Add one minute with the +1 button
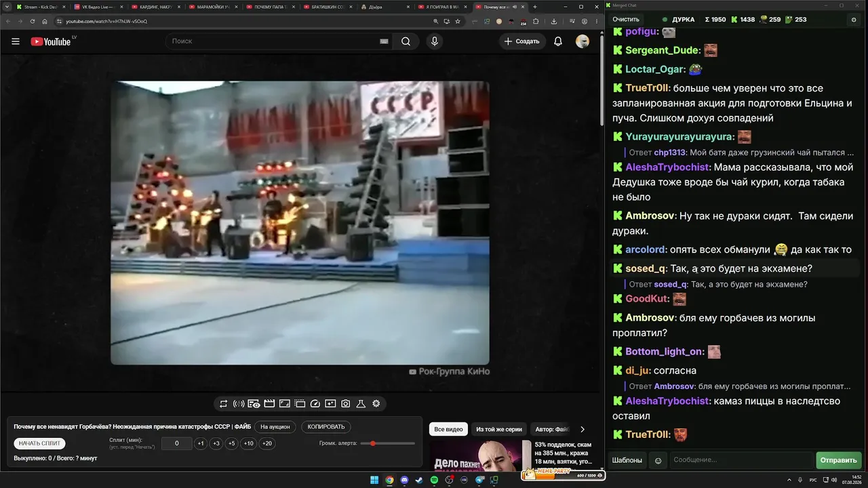 point(200,443)
